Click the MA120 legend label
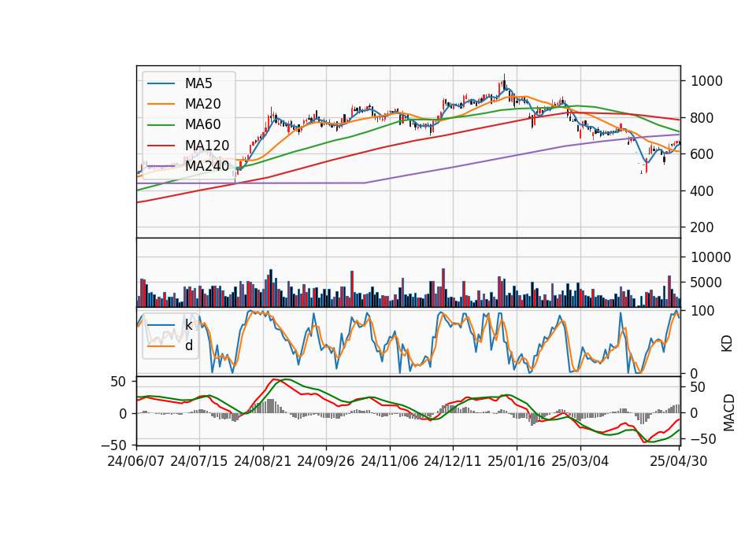 (207, 145)
